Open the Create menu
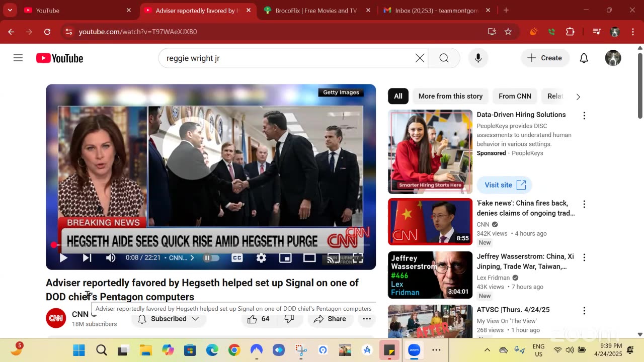The height and width of the screenshot is (362, 644). click(545, 58)
